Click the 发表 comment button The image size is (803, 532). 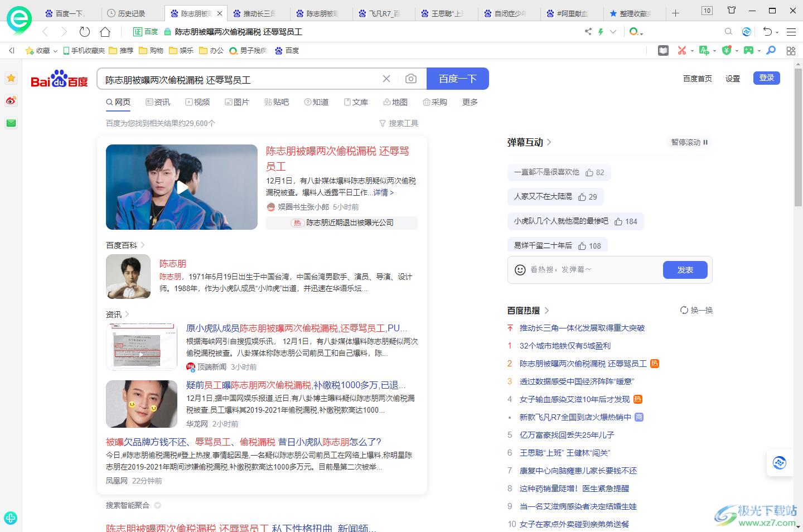(x=685, y=270)
